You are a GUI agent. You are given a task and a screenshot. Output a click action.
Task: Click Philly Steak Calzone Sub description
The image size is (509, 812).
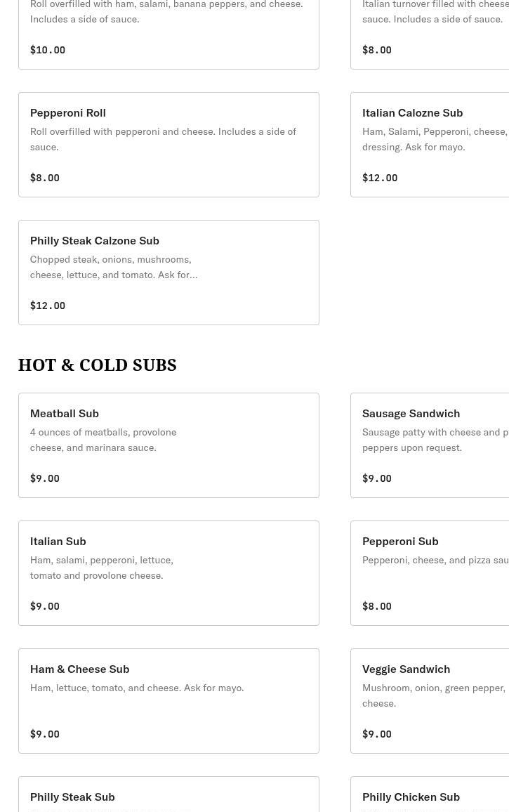point(114,267)
